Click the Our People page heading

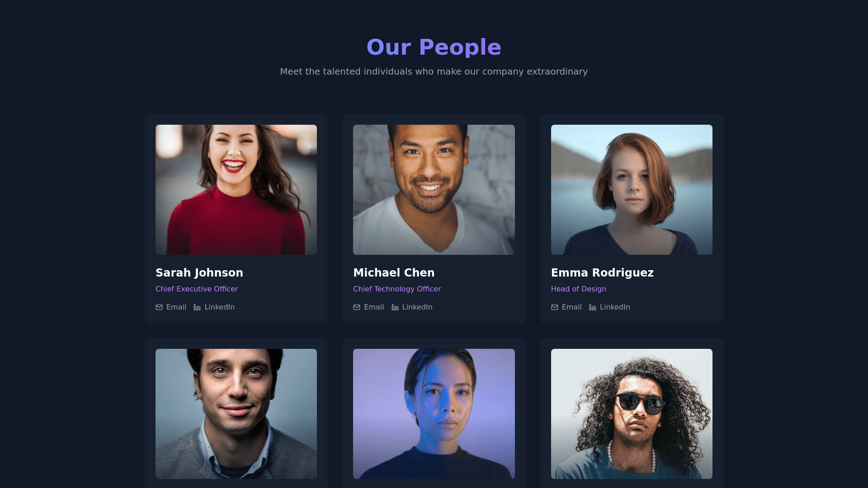[x=434, y=47]
